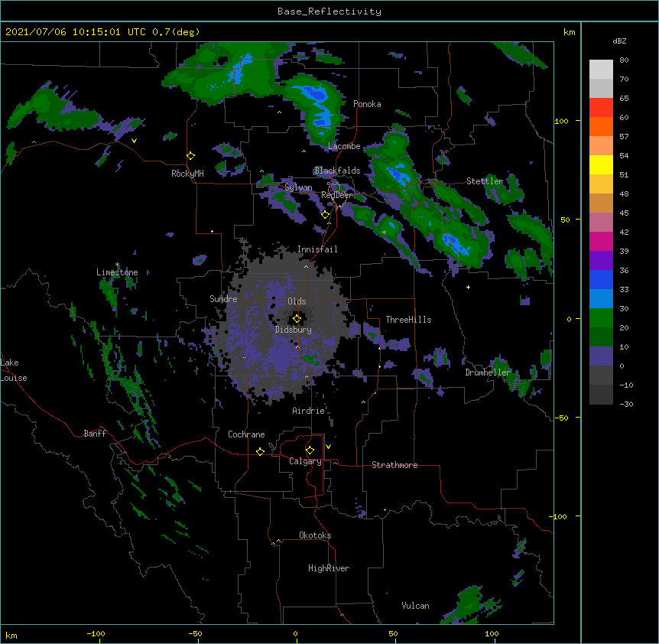Viewport: 659px width, 644px height.
Task: Select the RockyMH map label
Action: coord(187,174)
